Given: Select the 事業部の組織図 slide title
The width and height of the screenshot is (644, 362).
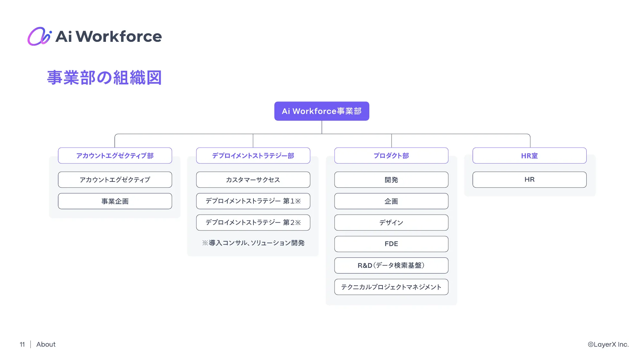Looking at the screenshot, I should tap(104, 77).
